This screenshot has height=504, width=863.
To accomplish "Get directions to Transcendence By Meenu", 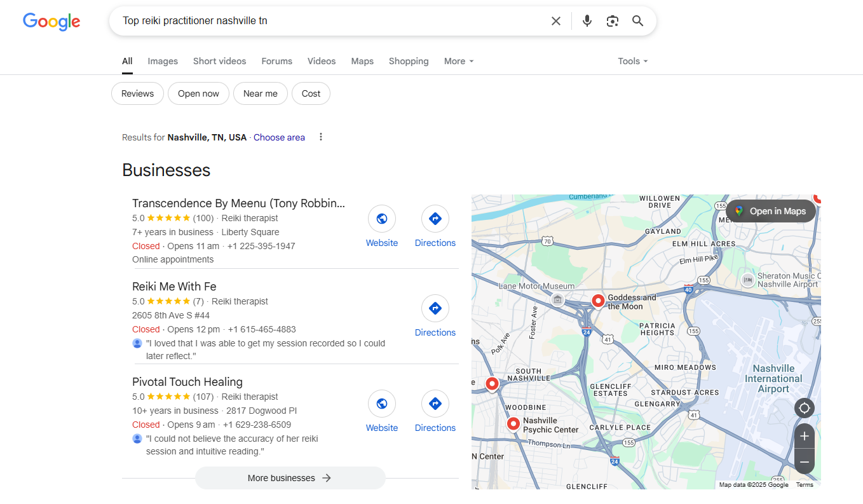I will pos(435,227).
